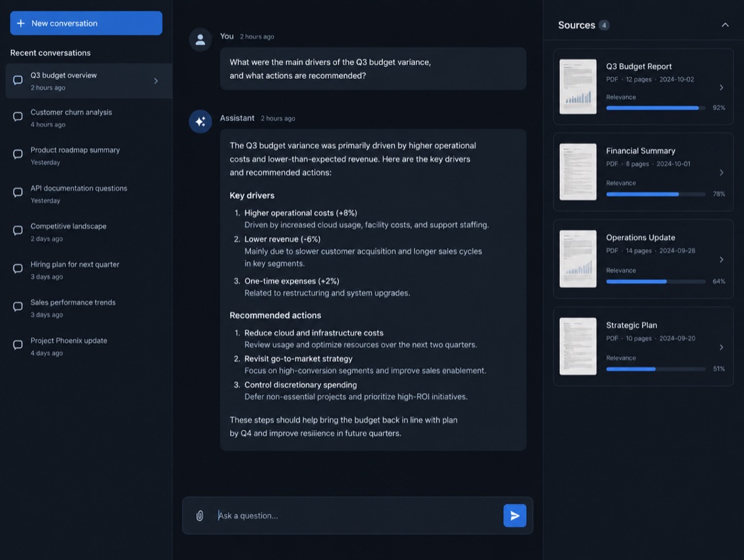Start a New conversation
The width and height of the screenshot is (744, 560).
coord(86,23)
